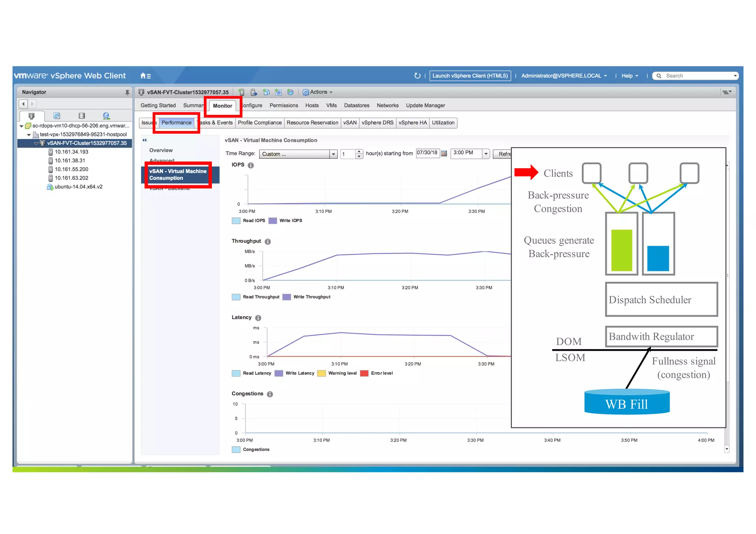756x534 pixels.
Task: Click the New Virtual Machine toolbar icon
Action: [x=266, y=92]
